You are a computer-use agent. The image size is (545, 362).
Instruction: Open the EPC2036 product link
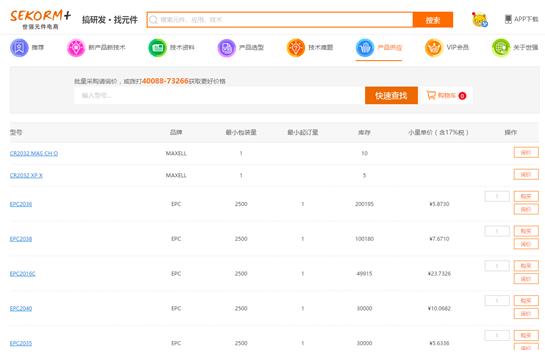[x=21, y=204]
